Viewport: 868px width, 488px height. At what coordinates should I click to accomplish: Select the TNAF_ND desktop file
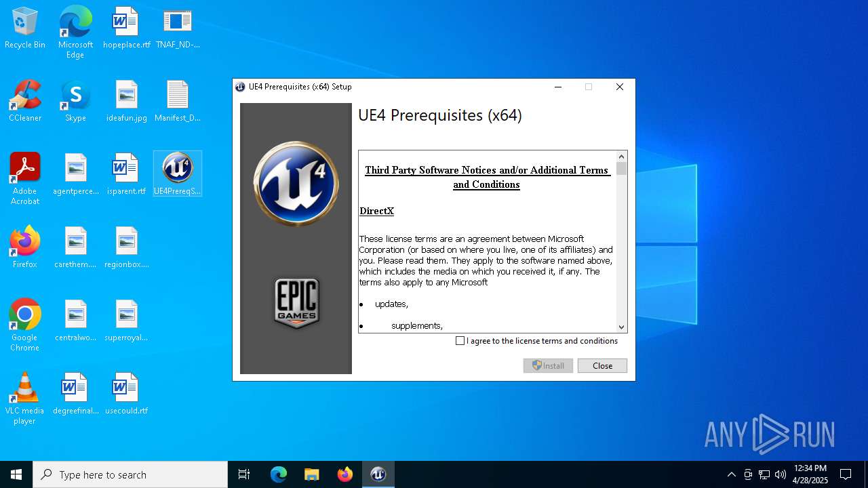tap(178, 28)
